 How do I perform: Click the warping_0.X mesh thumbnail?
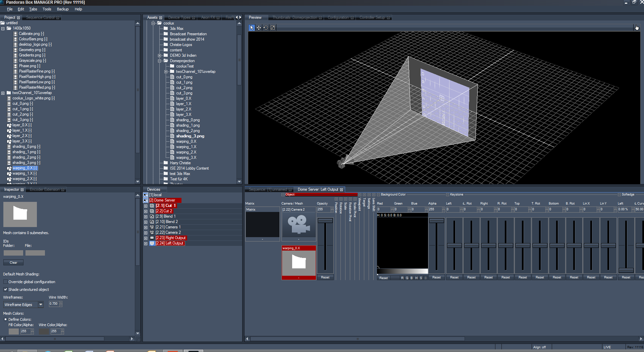299,262
